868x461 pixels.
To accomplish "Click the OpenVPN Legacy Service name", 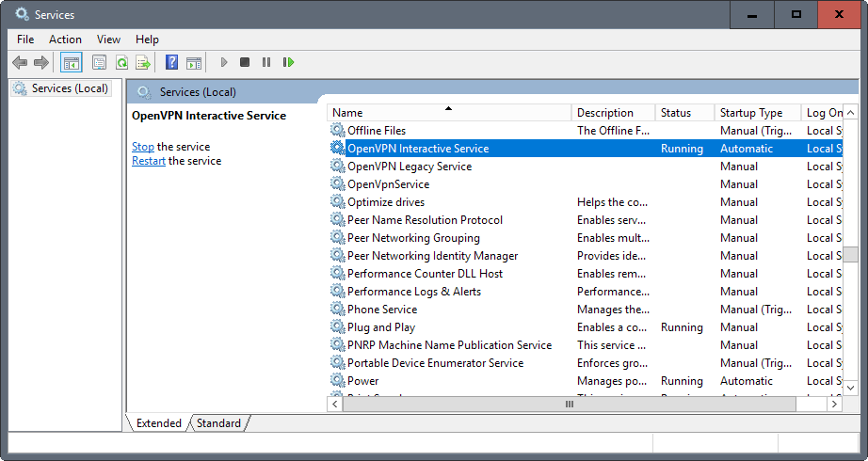I will point(410,166).
